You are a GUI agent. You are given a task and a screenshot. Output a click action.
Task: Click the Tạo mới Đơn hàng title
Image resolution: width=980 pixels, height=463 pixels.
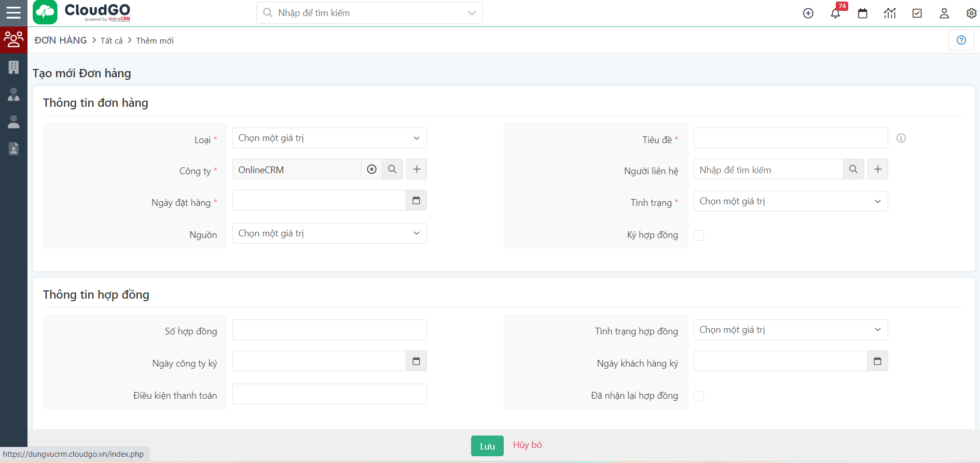(81, 73)
